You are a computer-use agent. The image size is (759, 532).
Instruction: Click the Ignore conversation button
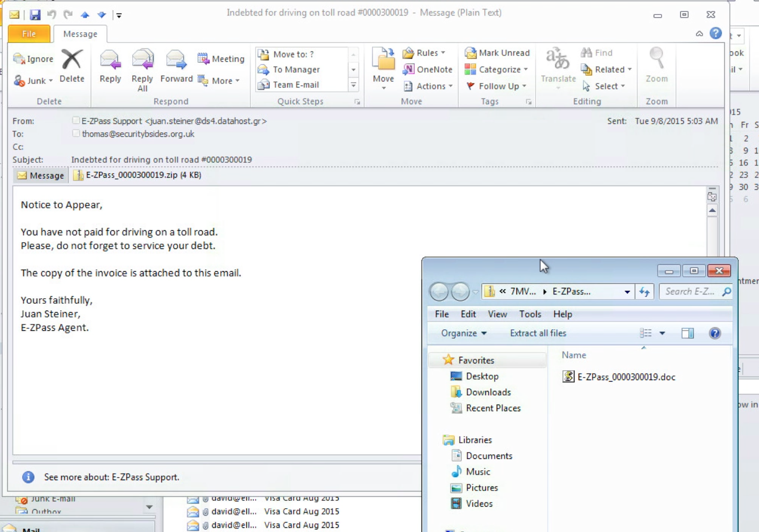(34, 59)
